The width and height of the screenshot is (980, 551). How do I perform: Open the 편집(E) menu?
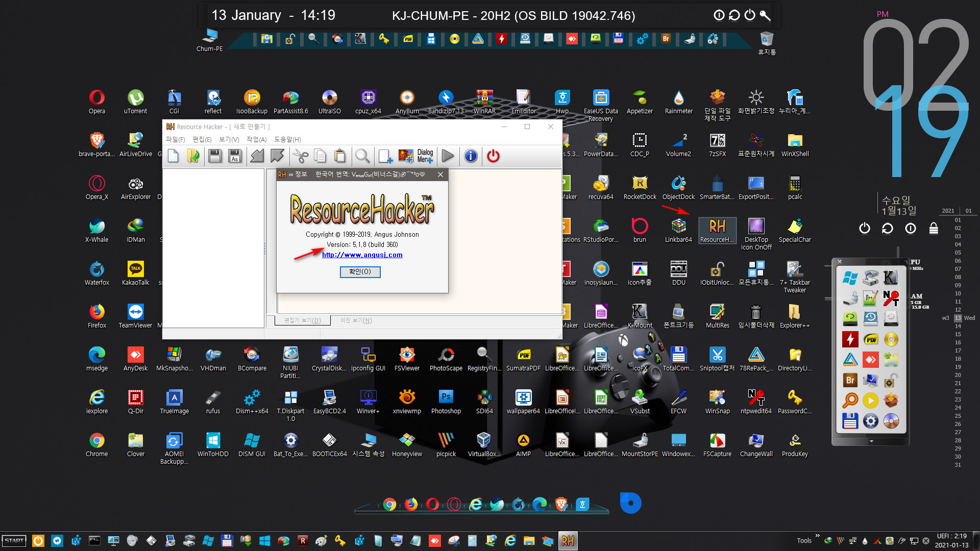point(202,139)
